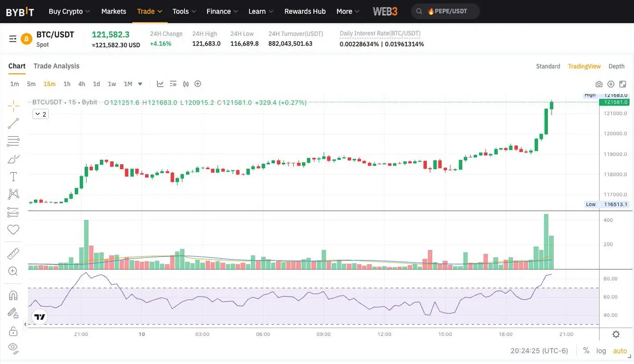Select the crosshair cursor tool

pos(13,105)
